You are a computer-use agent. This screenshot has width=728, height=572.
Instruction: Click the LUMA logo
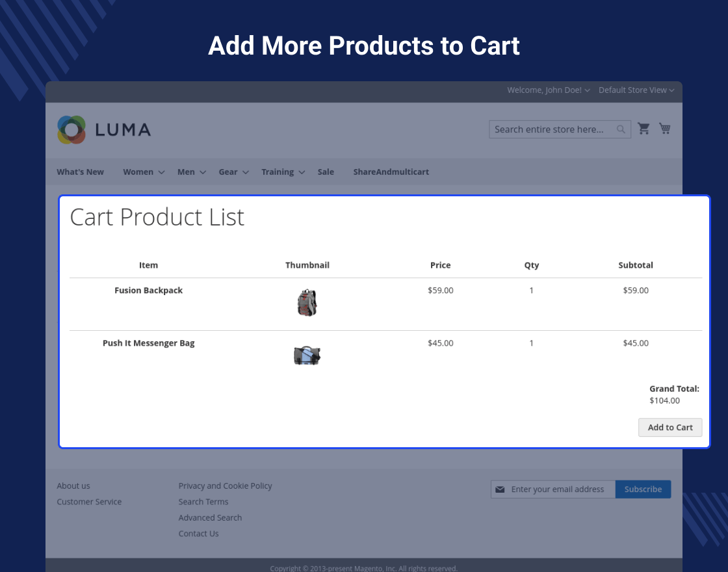pos(104,129)
